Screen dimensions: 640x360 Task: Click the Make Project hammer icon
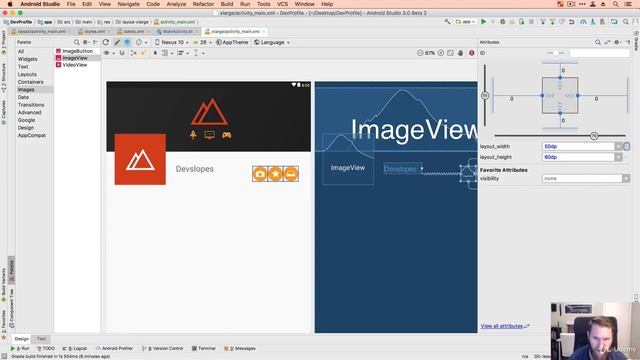click(x=448, y=22)
